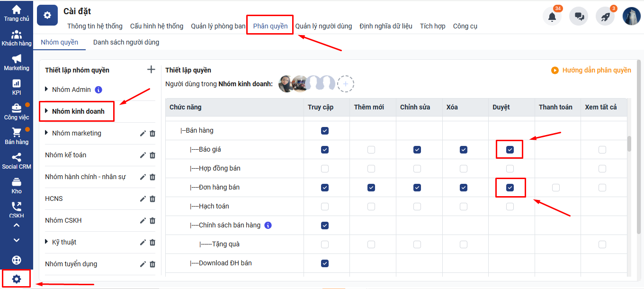
Task: Open Hướng dẫn phân quyền guide link
Action: click(x=591, y=70)
